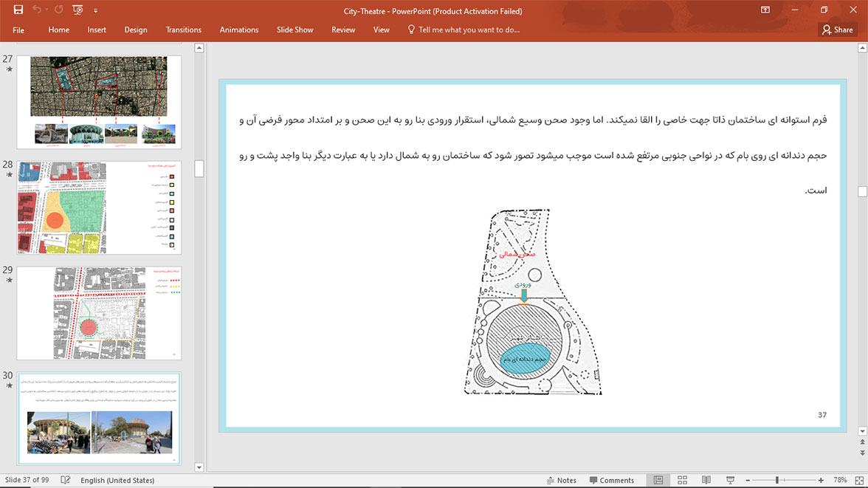This screenshot has height=488, width=868.
Task: Expand Customize Quick Access Toolbar dropdown
Action: pos(95,10)
